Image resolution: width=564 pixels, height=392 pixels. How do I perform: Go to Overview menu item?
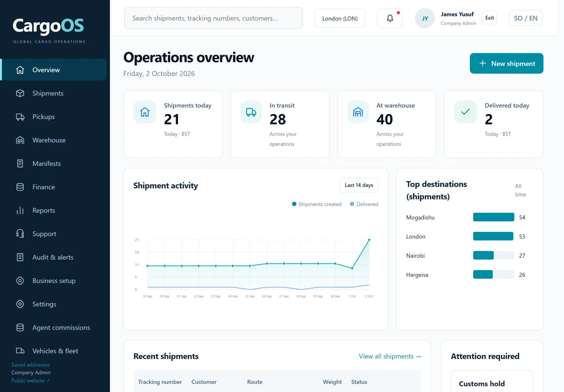pyautogui.click(x=54, y=70)
